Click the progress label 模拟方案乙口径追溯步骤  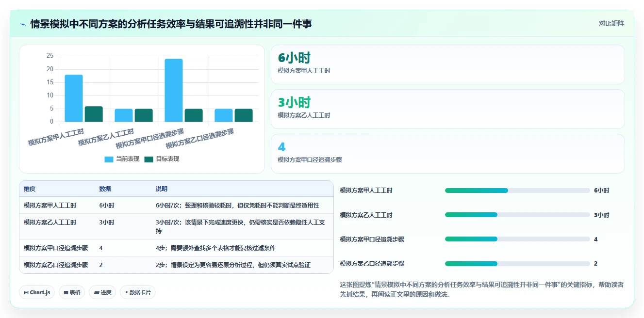[372, 264]
